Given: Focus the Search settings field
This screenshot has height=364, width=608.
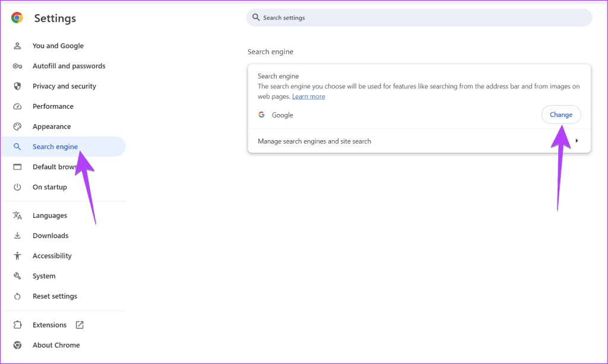Looking at the screenshot, I should [x=419, y=17].
